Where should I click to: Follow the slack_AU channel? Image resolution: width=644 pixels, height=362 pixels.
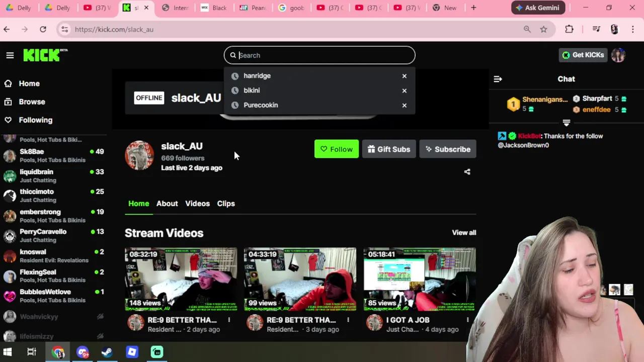tap(337, 149)
